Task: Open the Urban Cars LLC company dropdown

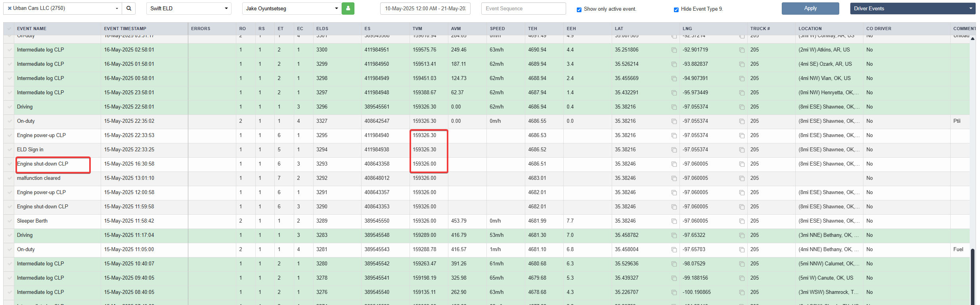Action: tap(63, 8)
